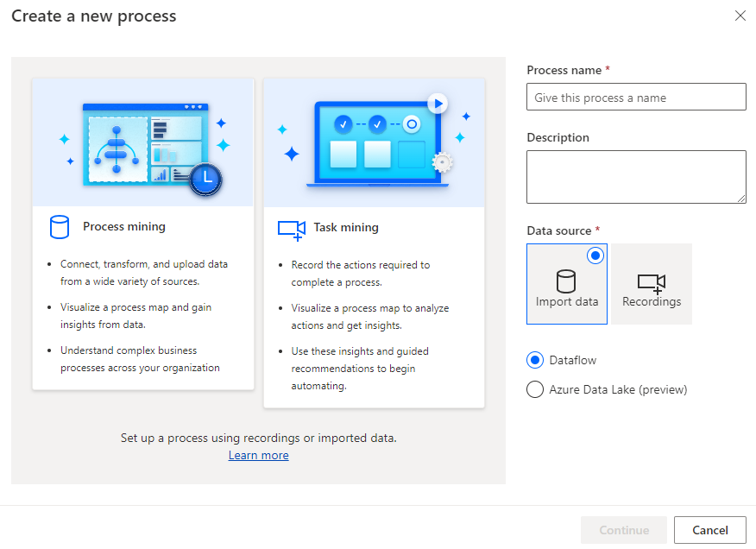Viewport: 756px width, 549px height.
Task: Click the Import data cylinder icon
Action: [x=566, y=281]
